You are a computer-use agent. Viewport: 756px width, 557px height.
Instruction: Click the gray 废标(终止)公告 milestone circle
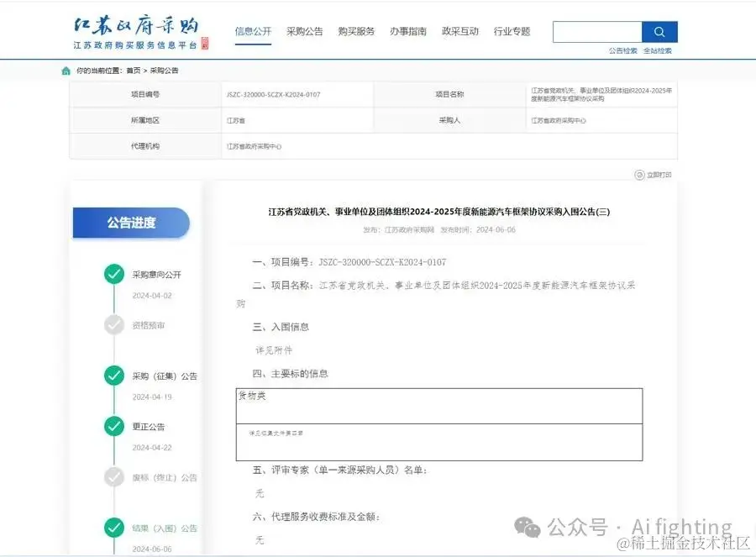click(x=113, y=477)
